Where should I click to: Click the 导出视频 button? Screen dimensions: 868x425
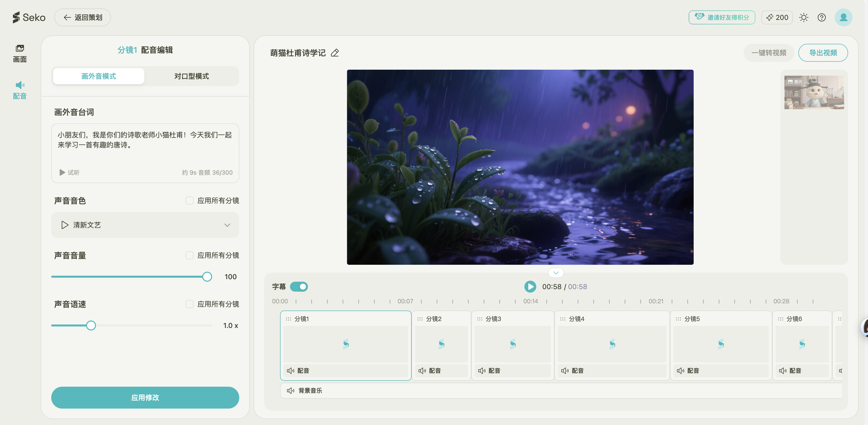(823, 53)
